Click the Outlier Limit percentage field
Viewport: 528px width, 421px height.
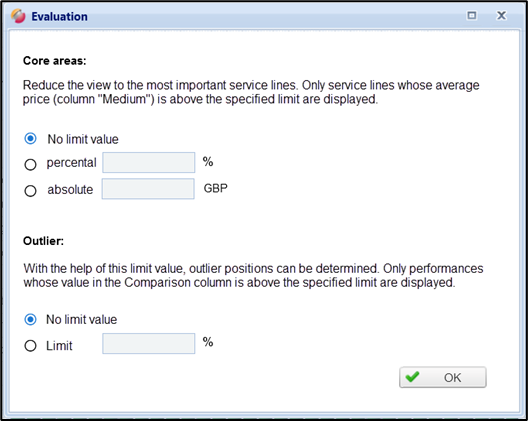tap(148, 344)
